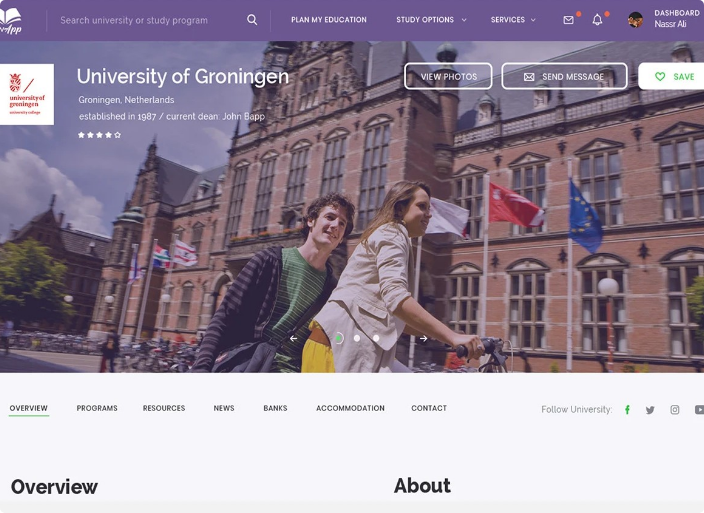The image size is (704, 513).
Task: Open the university Facebook page icon
Action: point(627,410)
